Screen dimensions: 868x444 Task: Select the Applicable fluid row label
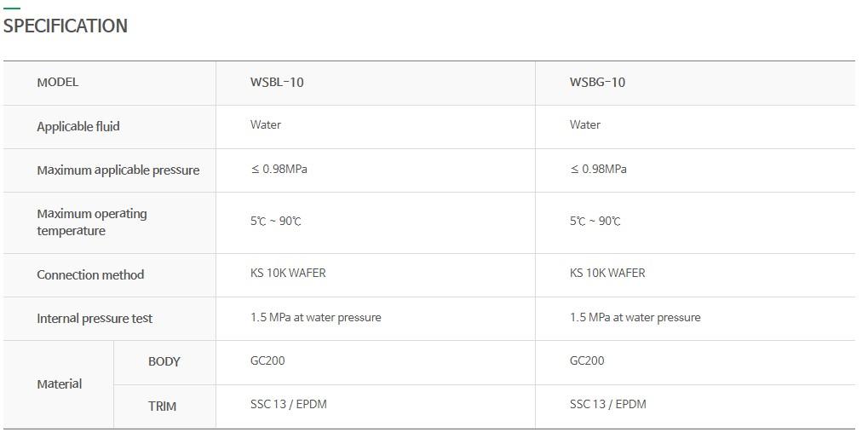(78, 126)
